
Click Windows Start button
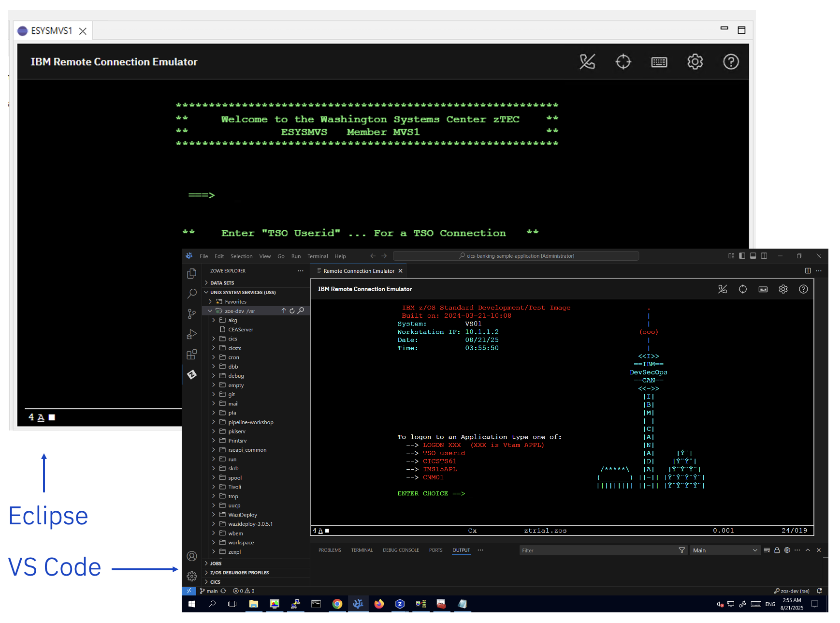click(192, 604)
